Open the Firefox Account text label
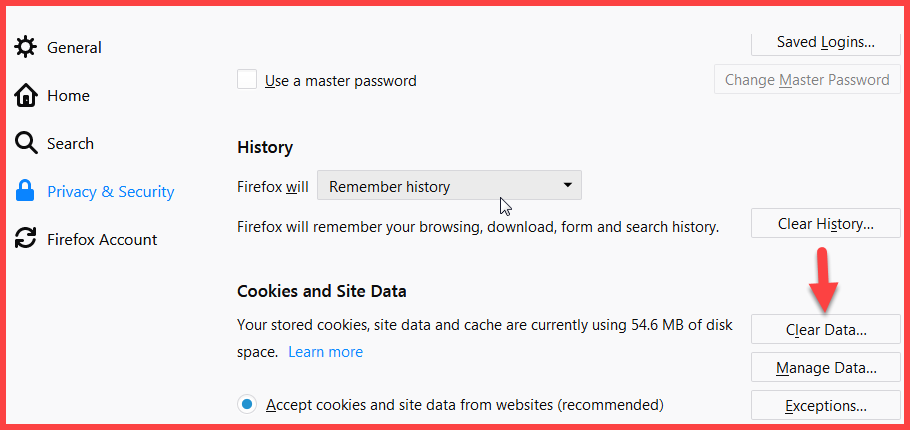This screenshot has height=430, width=910. point(102,240)
